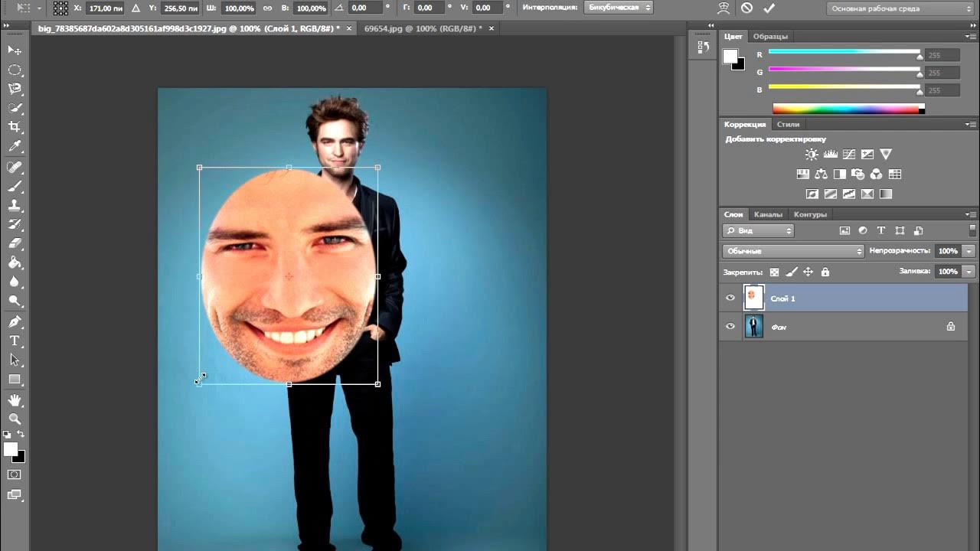Change the screen mode
This screenshot has width=980, height=551.
(15, 495)
